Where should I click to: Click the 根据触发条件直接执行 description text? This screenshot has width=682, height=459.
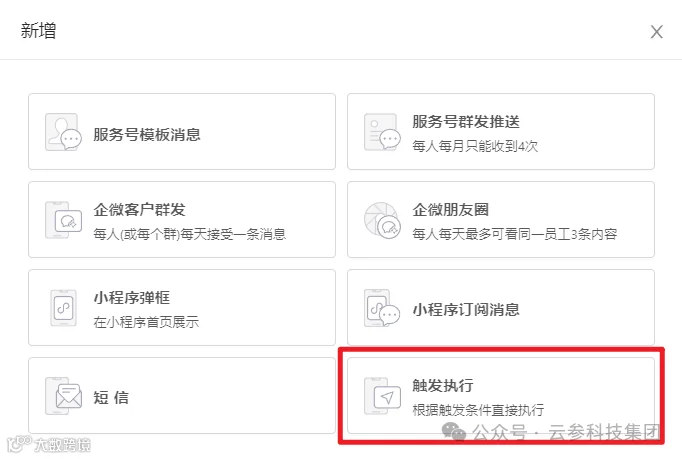tap(478, 409)
